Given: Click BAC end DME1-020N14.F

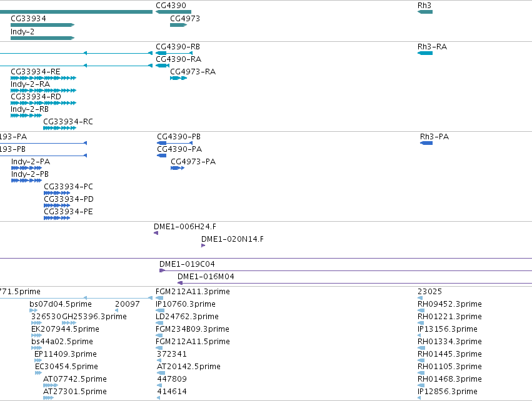Looking at the screenshot, I should (203, 245).
